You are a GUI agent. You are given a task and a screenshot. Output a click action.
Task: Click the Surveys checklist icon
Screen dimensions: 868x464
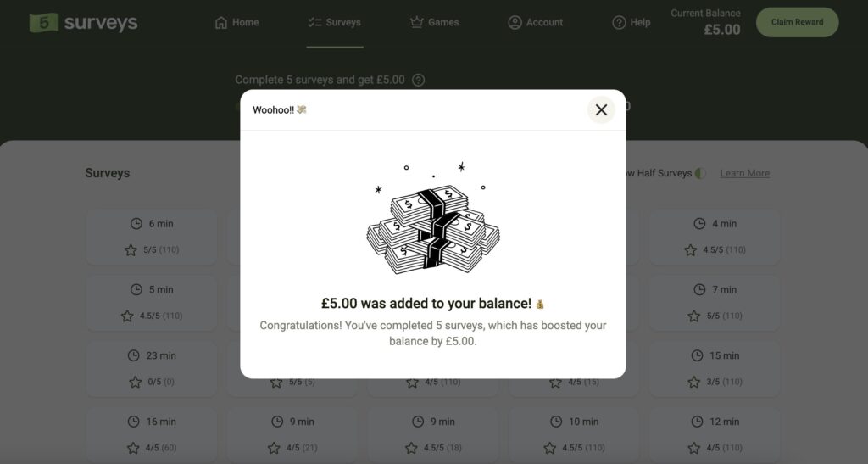click(314, 22)
